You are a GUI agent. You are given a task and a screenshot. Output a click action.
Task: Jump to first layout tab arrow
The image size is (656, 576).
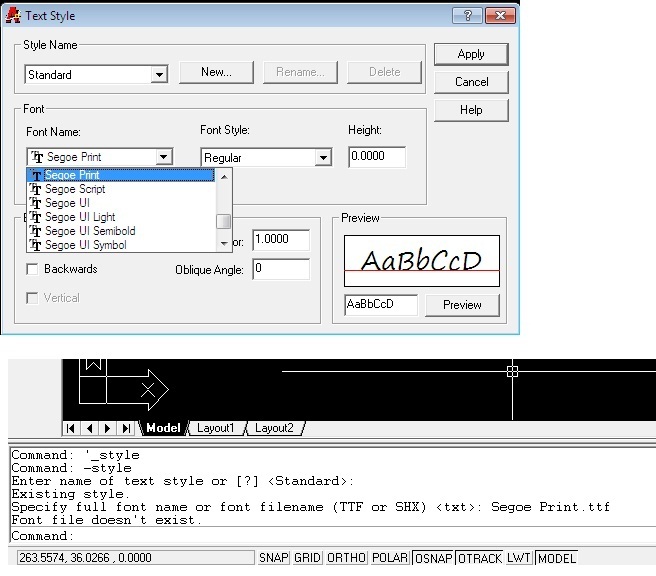pyautogui.click(x=71, y=428)
